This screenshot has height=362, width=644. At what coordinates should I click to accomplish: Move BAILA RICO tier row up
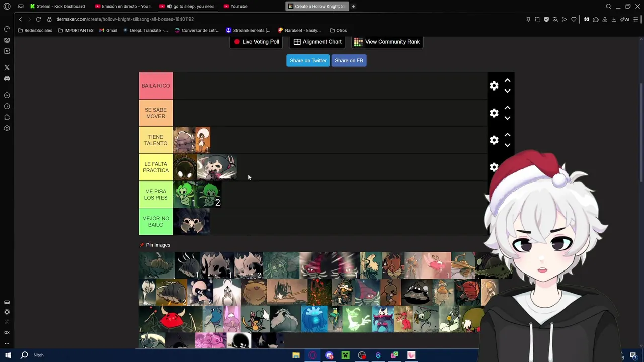[507, 80]
